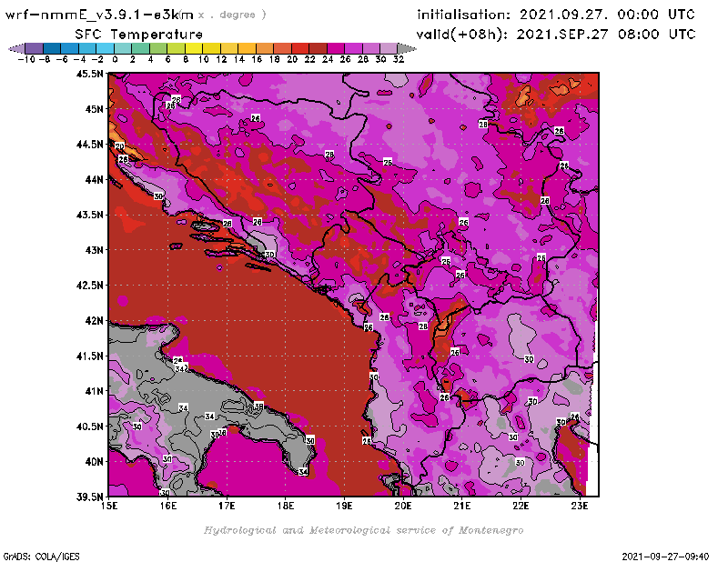Viewport: 728px width, 562px height.
Task: Click the 26 to 28 pink-magenta colorbar segment
Action: tap(354, 48)
